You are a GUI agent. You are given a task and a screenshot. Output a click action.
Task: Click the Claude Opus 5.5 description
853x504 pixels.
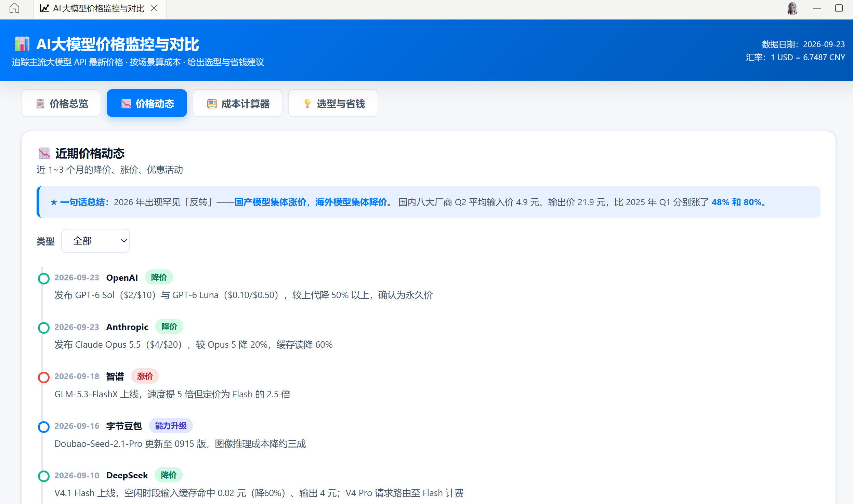tap(193, 345)
